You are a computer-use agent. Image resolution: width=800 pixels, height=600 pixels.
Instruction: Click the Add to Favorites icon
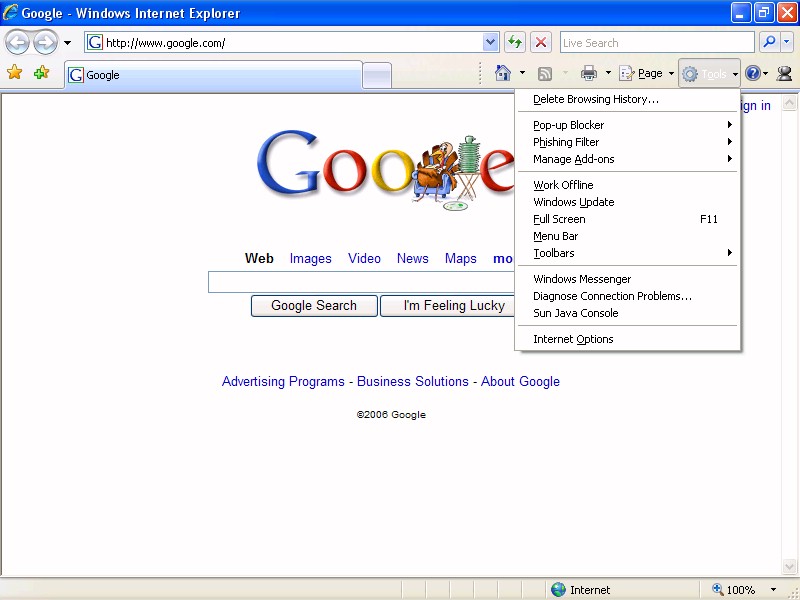click(x=41, y=73)
